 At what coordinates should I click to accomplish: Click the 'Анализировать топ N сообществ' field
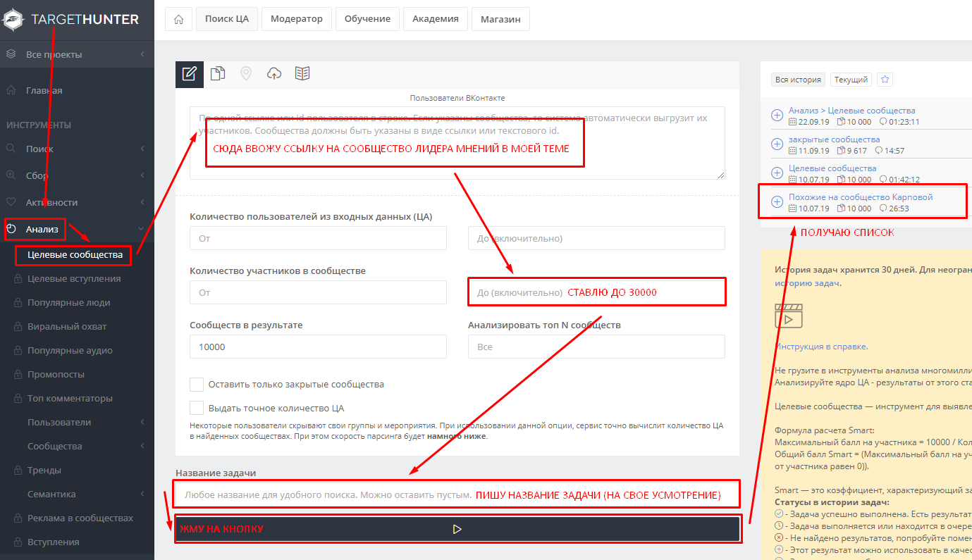(x=596, y=347)
